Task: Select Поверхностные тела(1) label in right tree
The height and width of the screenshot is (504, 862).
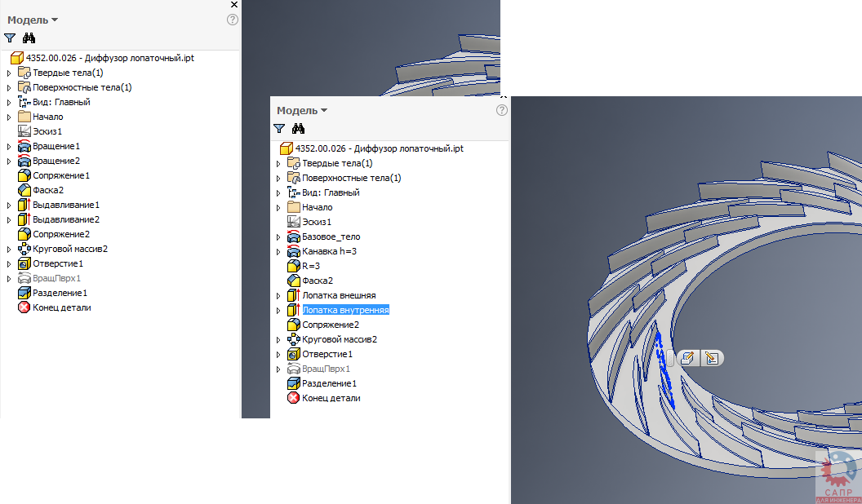Action: pyautogui.click(x=351, y=178)
